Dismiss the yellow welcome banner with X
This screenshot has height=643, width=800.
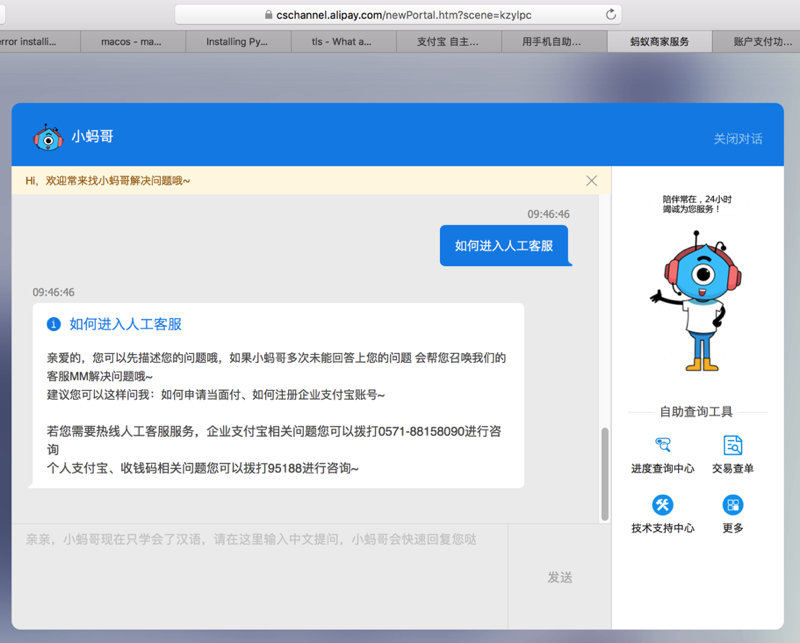coord(591,181)
